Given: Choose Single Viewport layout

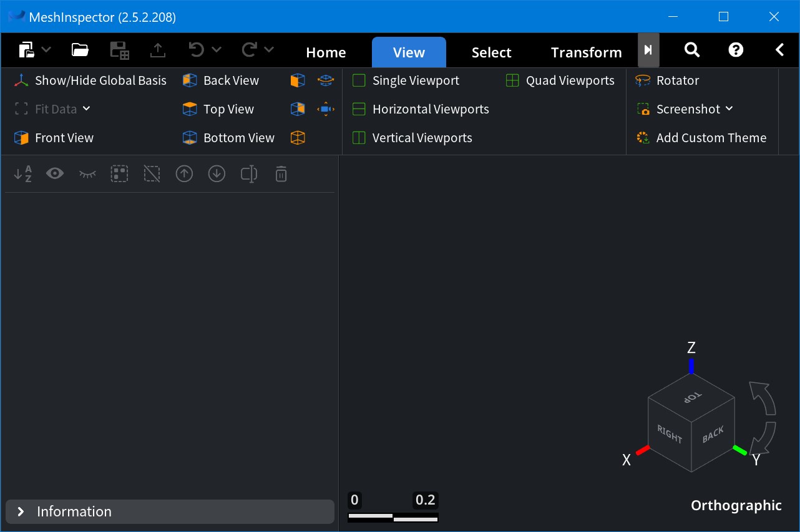Looking at the screenshot, I should click(406, 80).
